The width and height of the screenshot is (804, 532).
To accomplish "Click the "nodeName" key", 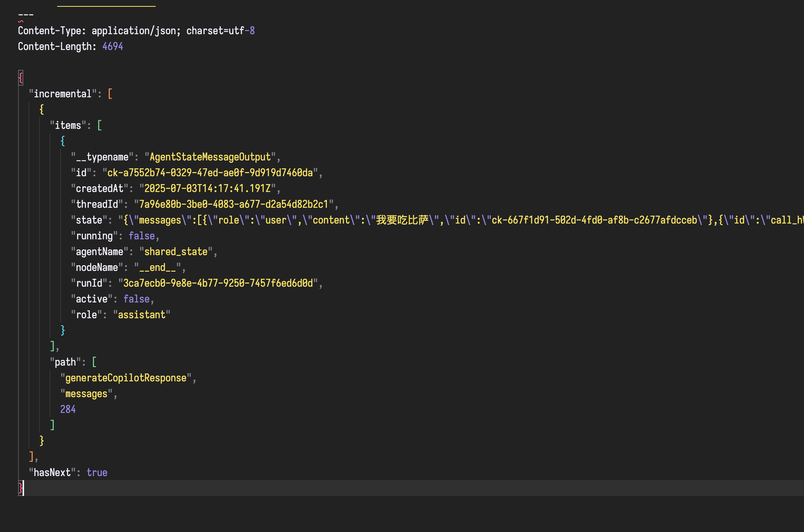I will pos(97,268).
